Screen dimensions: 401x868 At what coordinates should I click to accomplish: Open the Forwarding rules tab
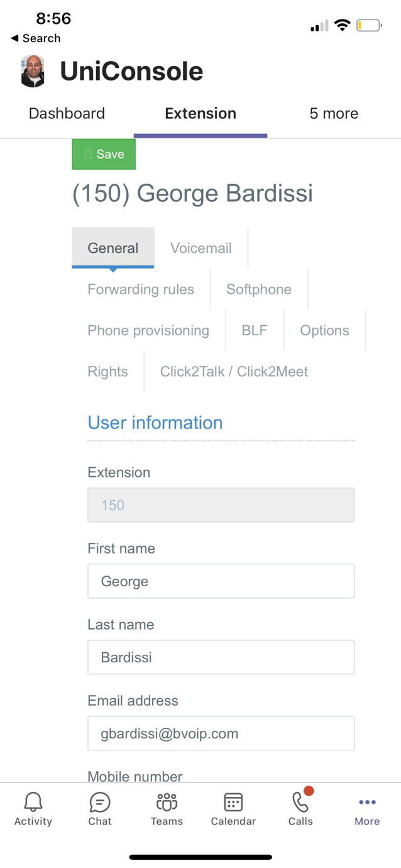141,289
